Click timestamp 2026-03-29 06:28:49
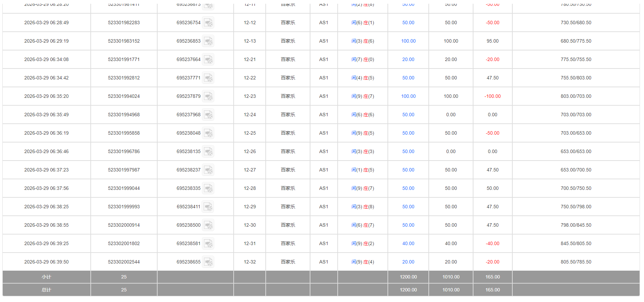The image size is (644, 302). (46, 22)
